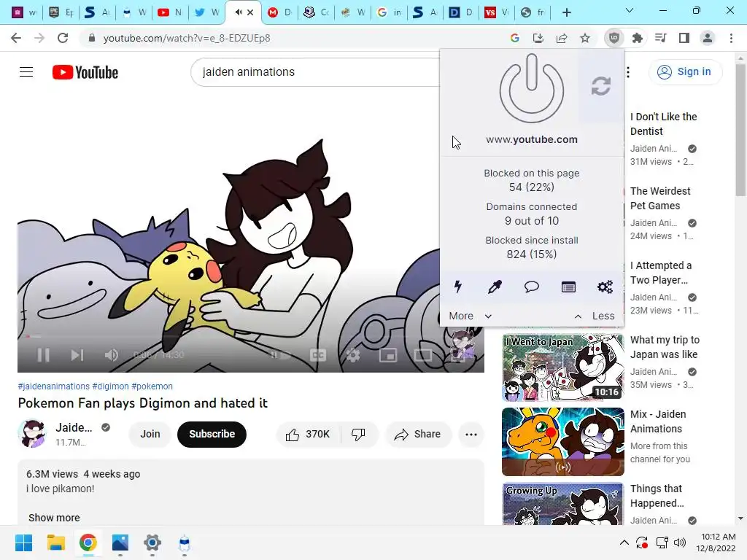Toggle closed captions on the player
The width and height of the screenshot is (747, 560).
tap(318, 355)
